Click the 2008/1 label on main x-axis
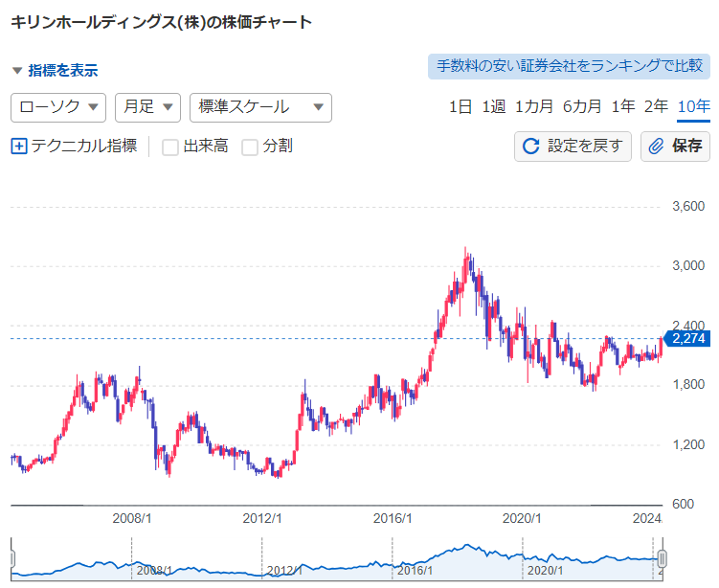The height and width of the screenshot is (588, 719). coord(132,518)
